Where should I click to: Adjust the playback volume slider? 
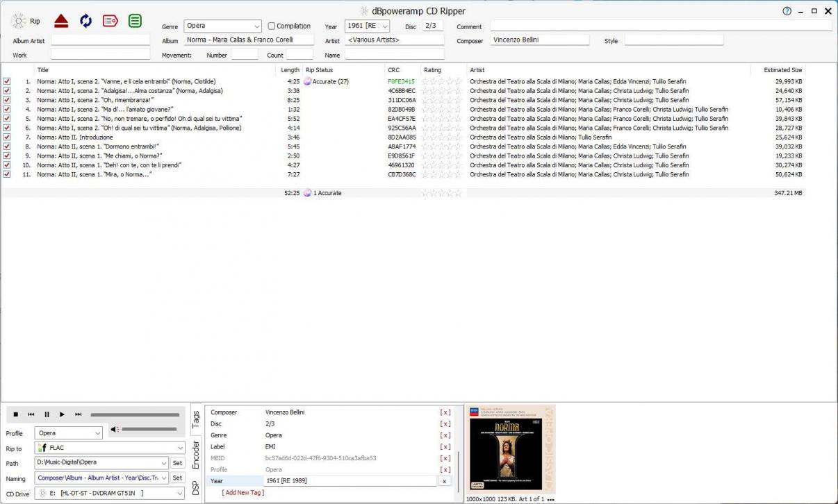coord(149,430)
